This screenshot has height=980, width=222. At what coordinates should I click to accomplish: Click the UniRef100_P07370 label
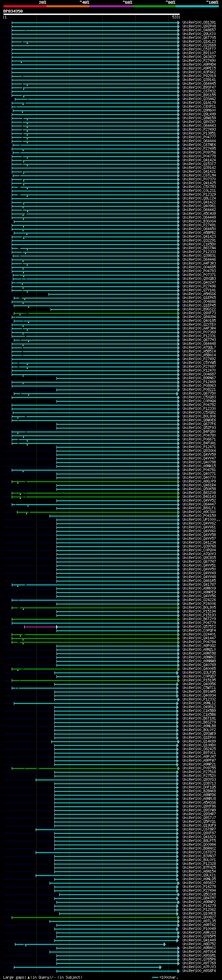click(x=199, y=179)
